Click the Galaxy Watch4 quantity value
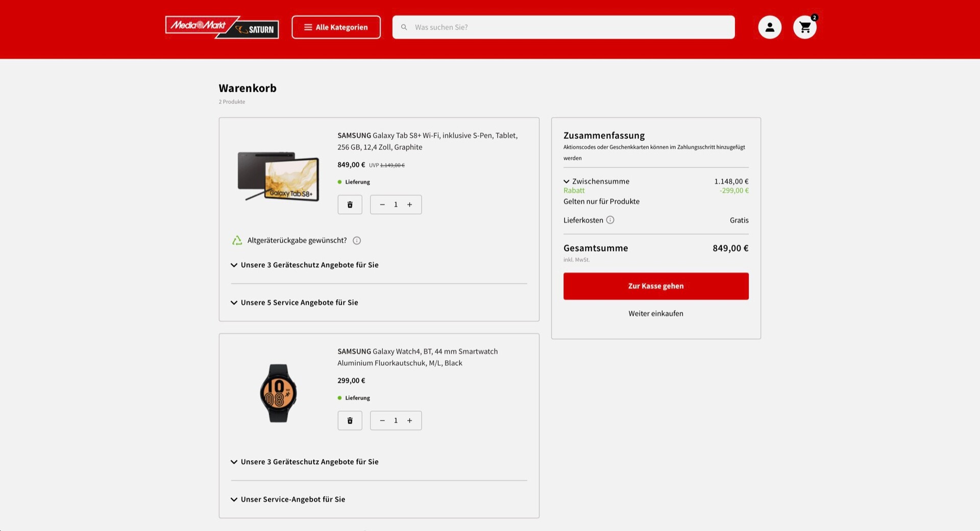 [396, 420]
